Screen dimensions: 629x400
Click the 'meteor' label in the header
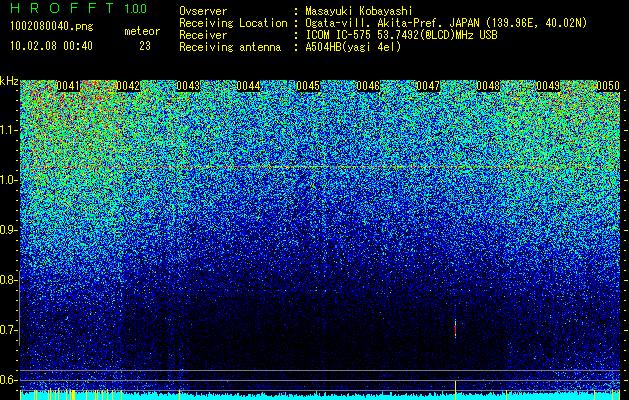(x=142, y=31)
